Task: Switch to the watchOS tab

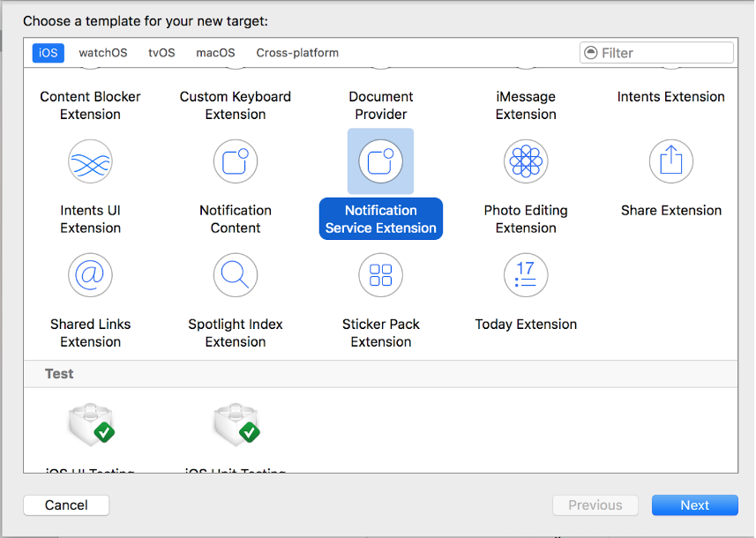Action: click(102, 53)
